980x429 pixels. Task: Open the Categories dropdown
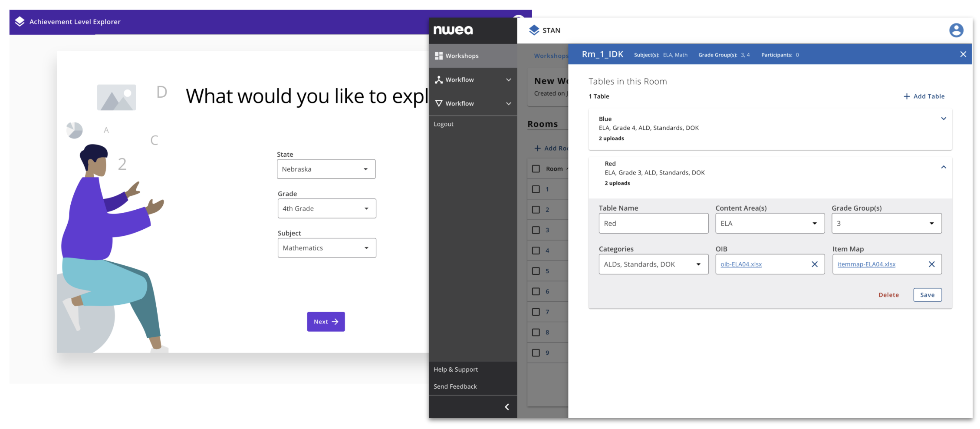click(x=654, y=264)
